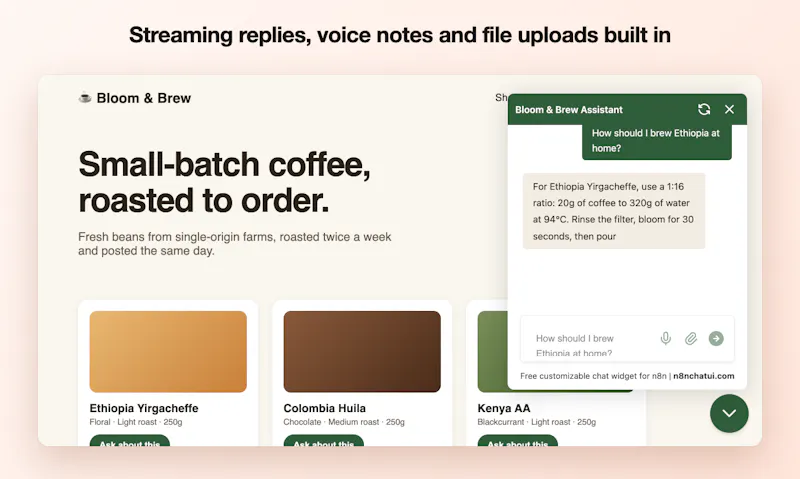Screen dimensions: 800x479
Task: Click 'Chocolate · Medium roast · 250g' description
Action: [344, 422]
